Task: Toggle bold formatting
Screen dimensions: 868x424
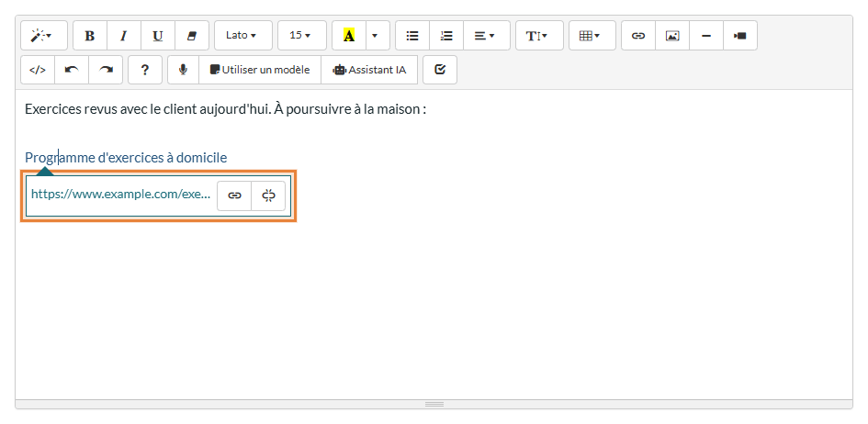Action: pos(90,36)
